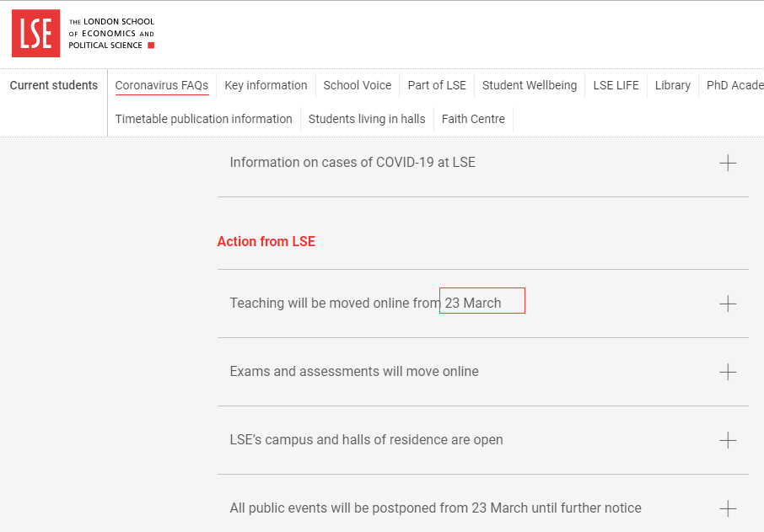Screen dimensions: 764x532
Task: Click the Current students heading link
Action: coord(54,85)
